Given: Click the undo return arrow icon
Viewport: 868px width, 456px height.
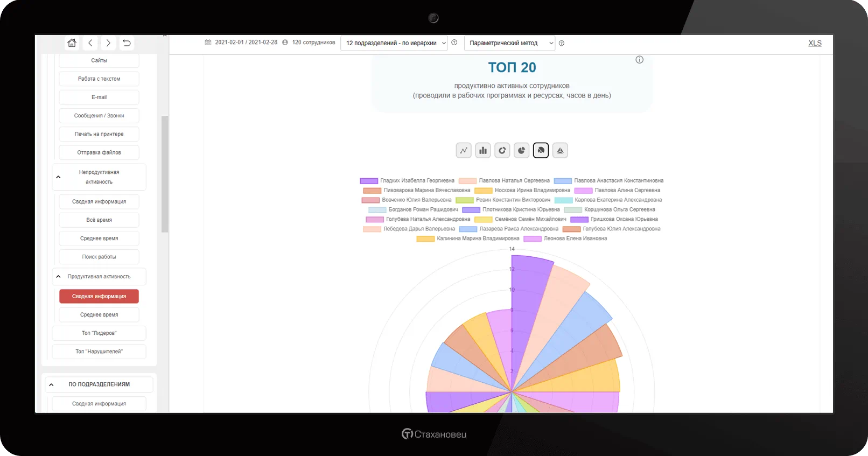Looking at the screenshot, I should [127, 43].
